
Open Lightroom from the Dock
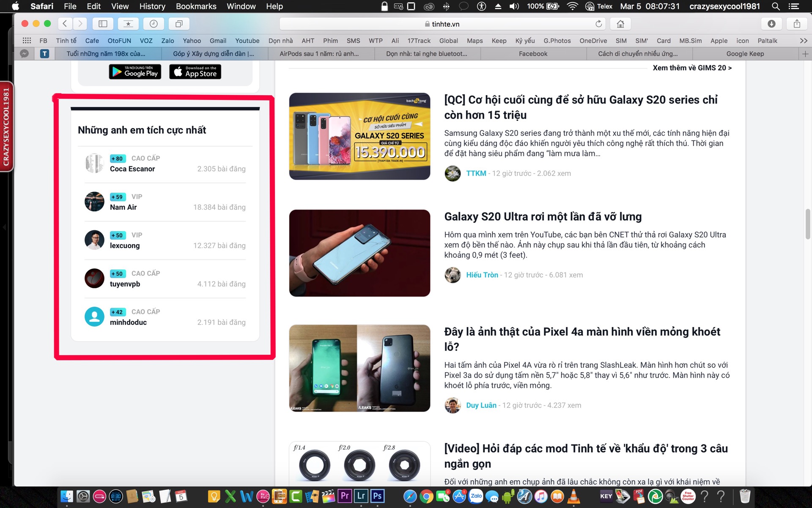coord(361,496)
